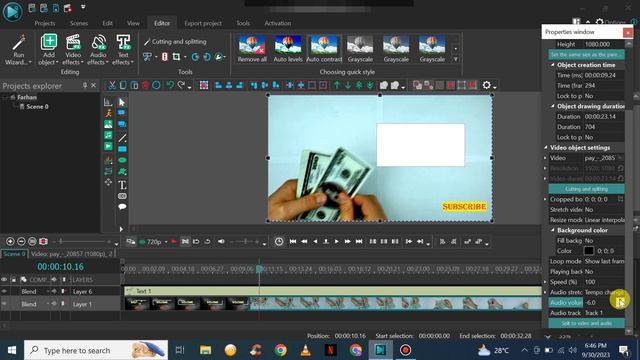Collapse Video object settings section
640x360 pixels.
546,147
